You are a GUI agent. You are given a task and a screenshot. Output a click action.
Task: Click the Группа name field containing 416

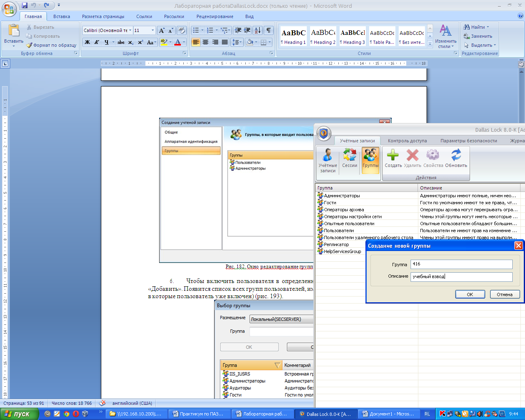point(461,264)
